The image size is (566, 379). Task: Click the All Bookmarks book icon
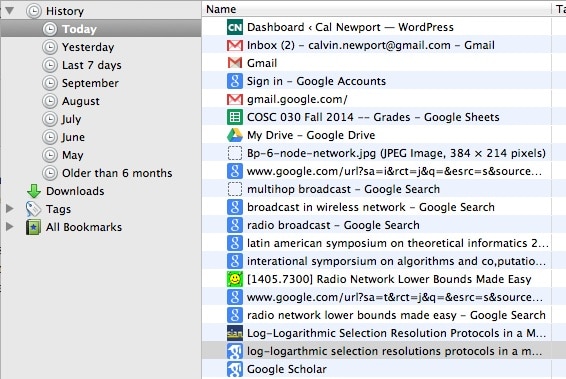point(33,227)
